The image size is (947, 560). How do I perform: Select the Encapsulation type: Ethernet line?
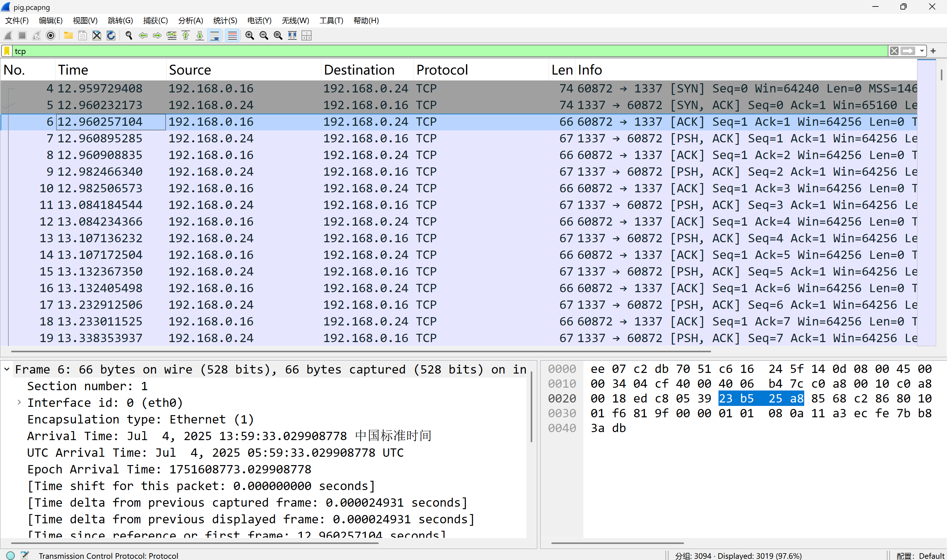[140, 419]
